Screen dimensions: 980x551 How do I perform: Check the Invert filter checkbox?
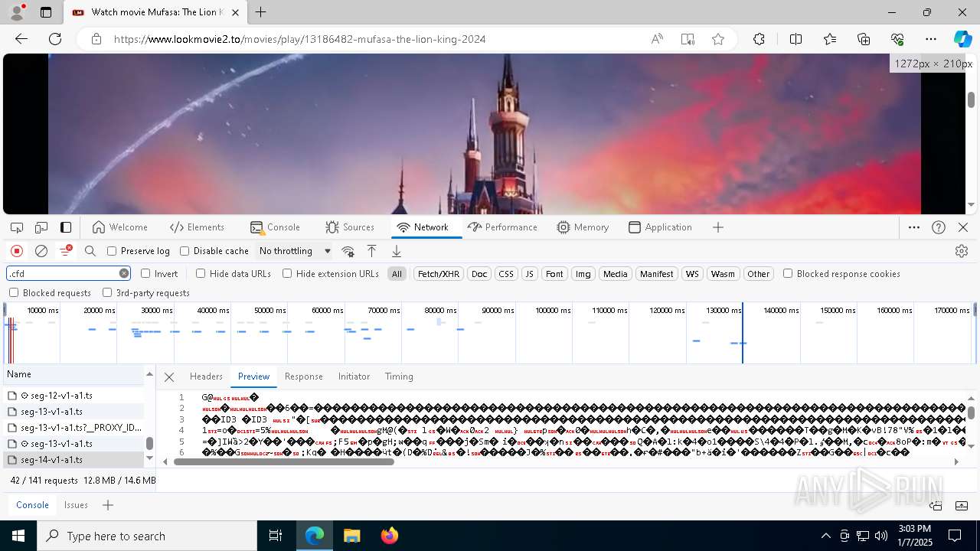145,273
